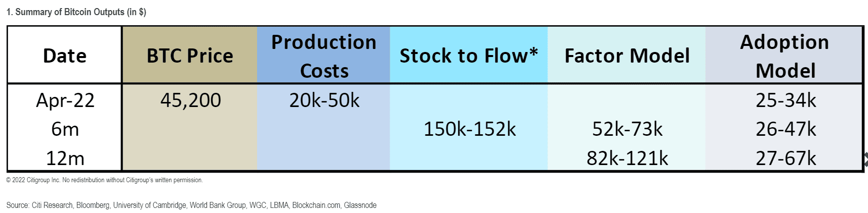Image resolution: width=868 pixels, height=213 pixels.
Task: Select the 82k-121k factor model value
Action: 627,158
